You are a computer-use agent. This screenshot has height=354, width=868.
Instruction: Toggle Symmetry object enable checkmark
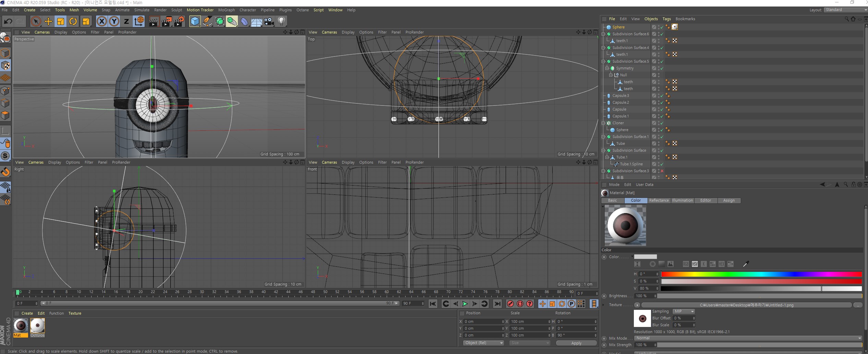coord(662,68)
